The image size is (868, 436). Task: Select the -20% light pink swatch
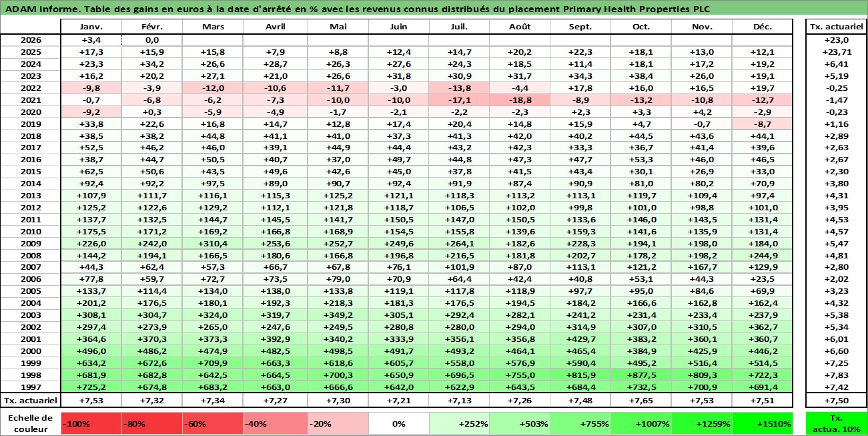click(x=338, y=423)
